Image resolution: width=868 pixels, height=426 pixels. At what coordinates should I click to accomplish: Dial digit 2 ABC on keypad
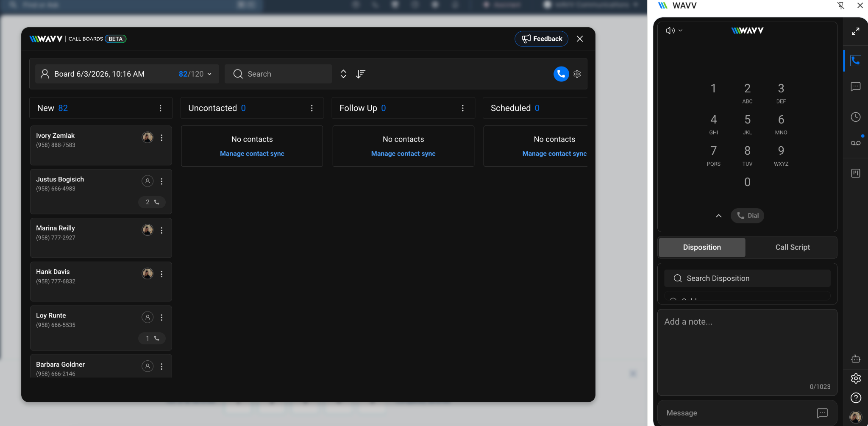click(x=747, y=93)
